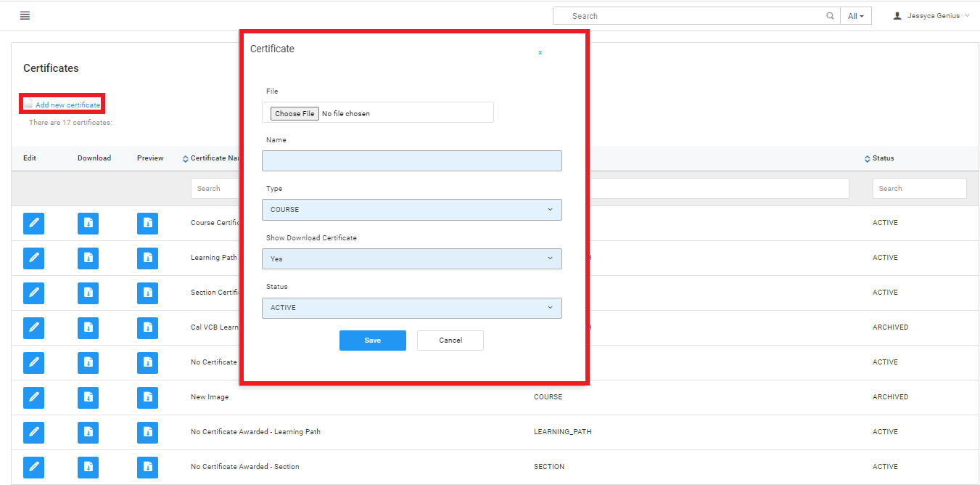Click the Cancel button in the dialog

tap(450, 341)
